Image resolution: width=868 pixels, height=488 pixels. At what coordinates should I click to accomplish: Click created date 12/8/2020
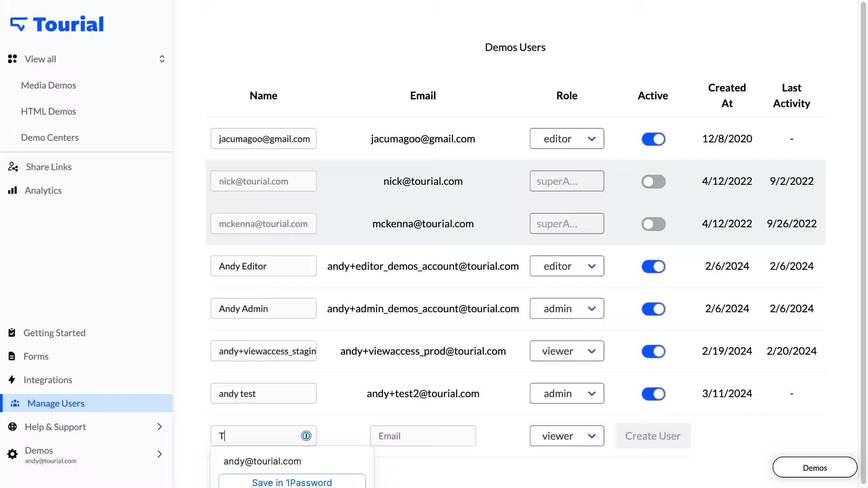(x=727, y=139)
